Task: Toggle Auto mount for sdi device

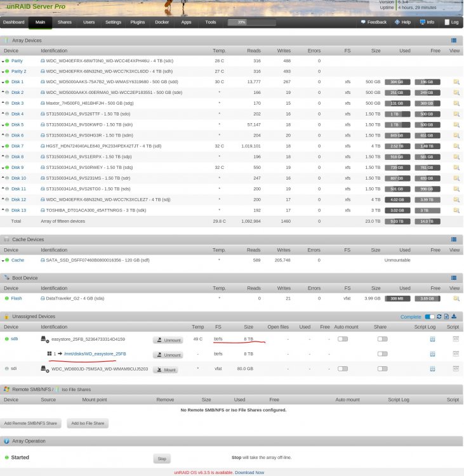Action: (343, 369)
